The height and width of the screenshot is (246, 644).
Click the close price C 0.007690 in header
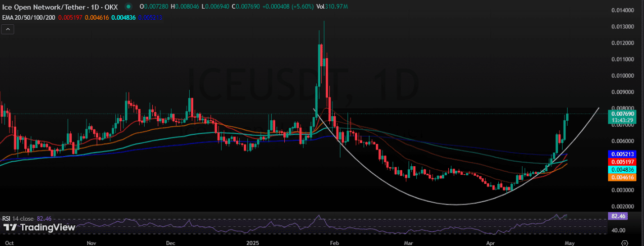[245, 7]
